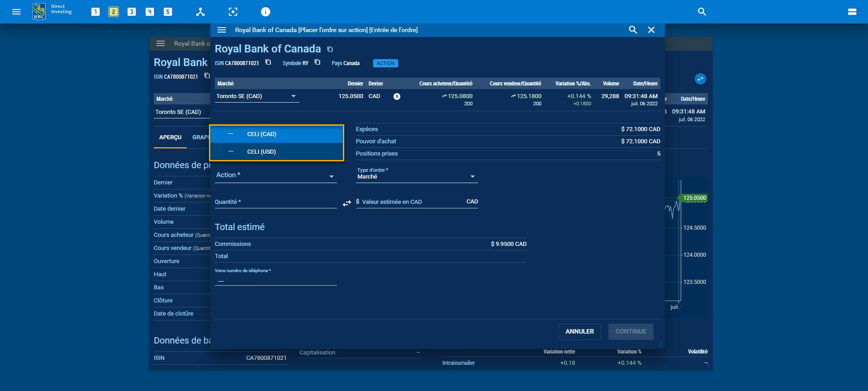Expand the Toronto SE (CAD) market dropdown
Screen dimensions: 868x391
[257, 96]
